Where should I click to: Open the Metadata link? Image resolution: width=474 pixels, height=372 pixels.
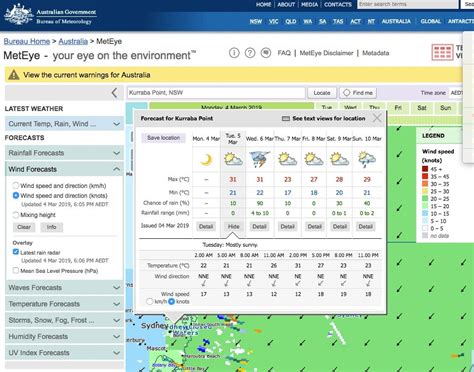point(376,53)
